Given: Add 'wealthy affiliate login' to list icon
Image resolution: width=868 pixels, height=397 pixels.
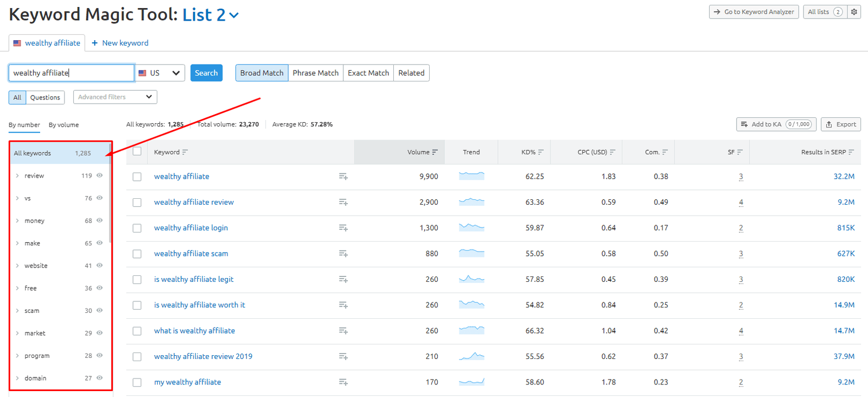Looking at the screenshot, I should click(343, 228).
